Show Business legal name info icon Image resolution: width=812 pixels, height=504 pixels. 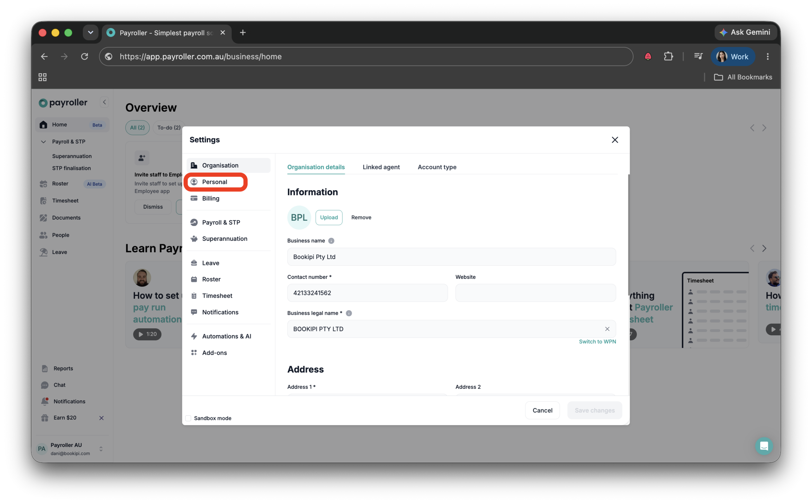coord(349,313)
